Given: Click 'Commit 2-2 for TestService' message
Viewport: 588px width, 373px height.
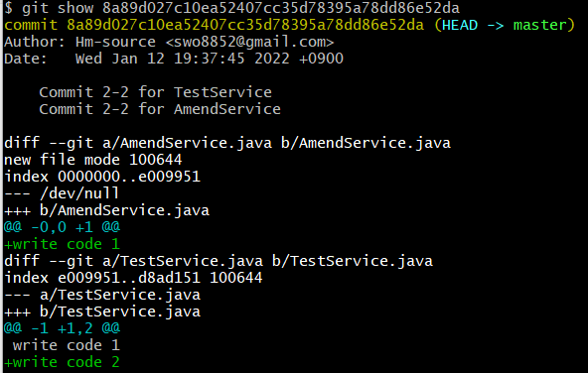Looking at the screenshot, I should click(x=155, y=92).
